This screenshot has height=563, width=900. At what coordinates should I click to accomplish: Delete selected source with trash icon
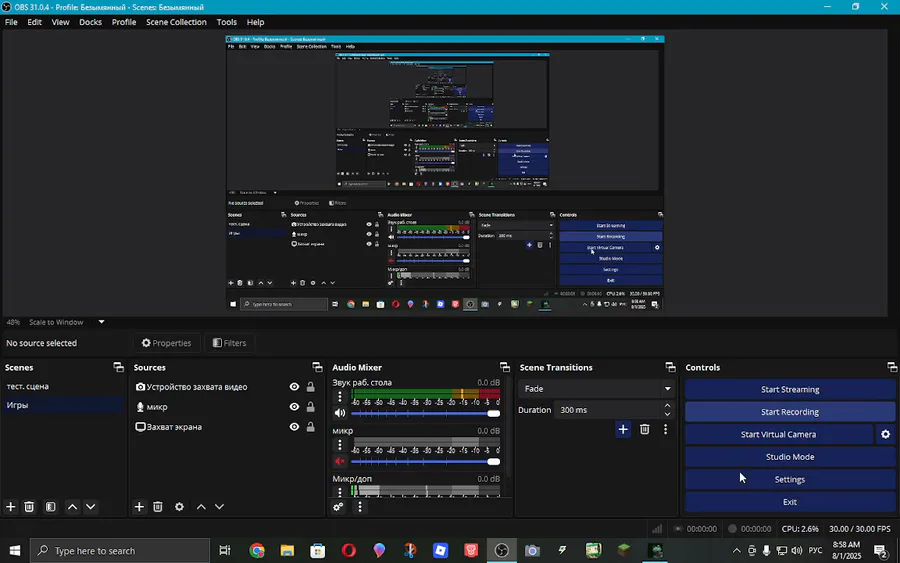pos(158,507)
